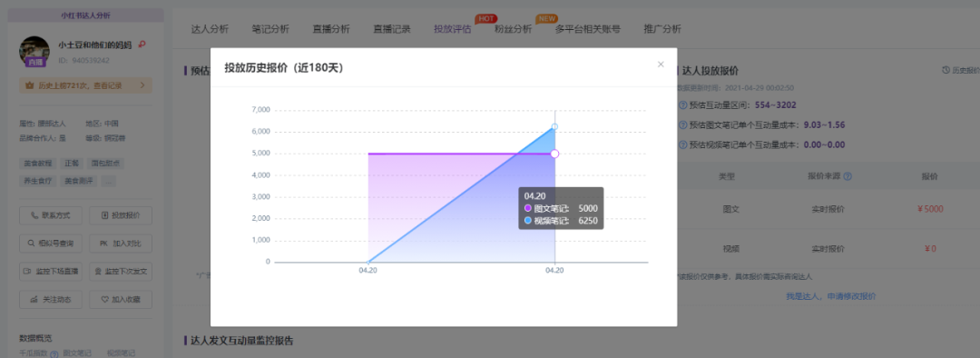Click the 小红书达人分析 header label

click(85, 15)
